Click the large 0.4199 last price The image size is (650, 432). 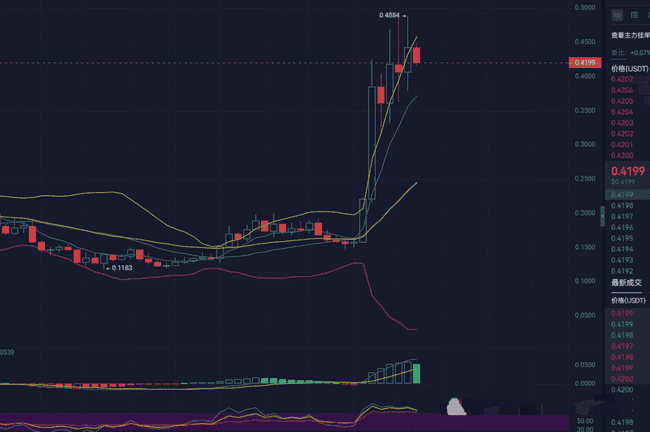(626, 170)
